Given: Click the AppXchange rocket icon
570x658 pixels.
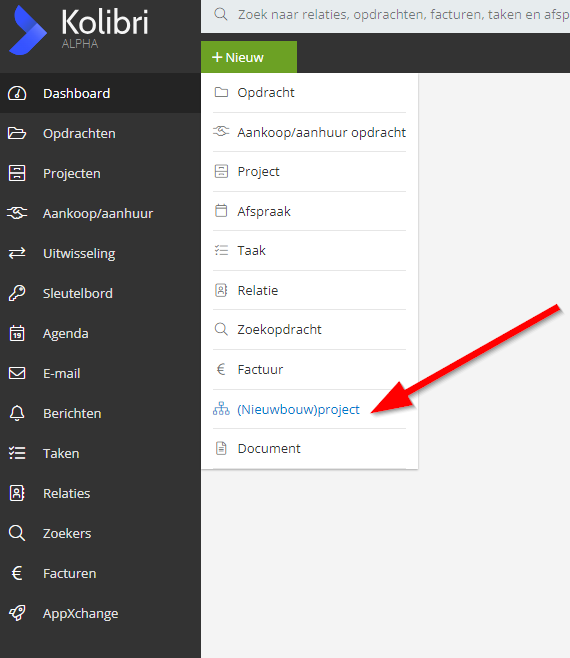Looking at the screenshot, I should (x=17, y=613).
